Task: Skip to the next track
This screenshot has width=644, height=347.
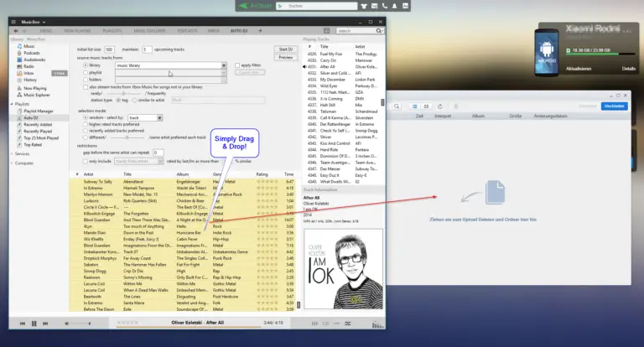Action: pos(45,324)
